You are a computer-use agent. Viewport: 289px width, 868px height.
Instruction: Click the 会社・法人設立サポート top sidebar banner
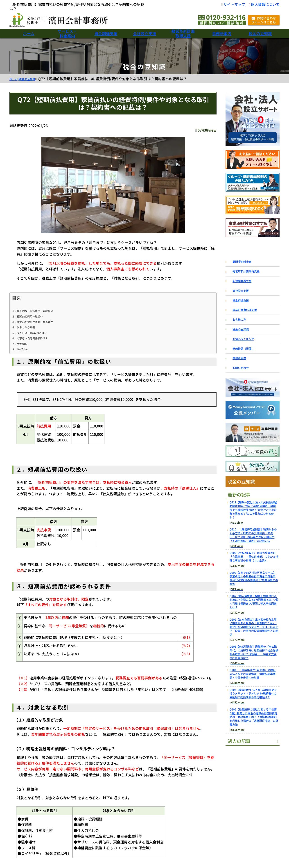click(252, 119)
